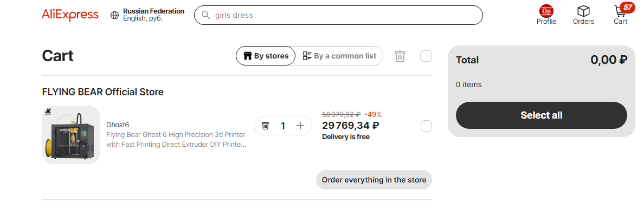This screenshot has height=209, width=644.
Task: Open the Flying Bear Ghost 6 product title
Action: point(176,140)
